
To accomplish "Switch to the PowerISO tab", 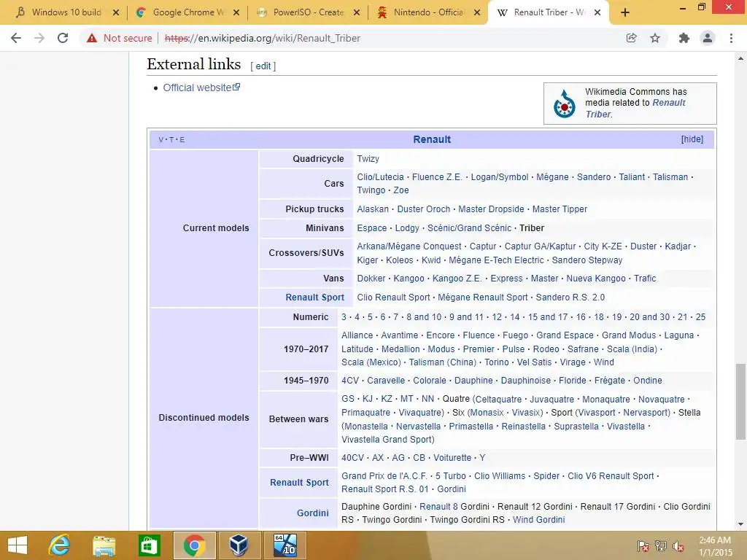I will point(309,12).
